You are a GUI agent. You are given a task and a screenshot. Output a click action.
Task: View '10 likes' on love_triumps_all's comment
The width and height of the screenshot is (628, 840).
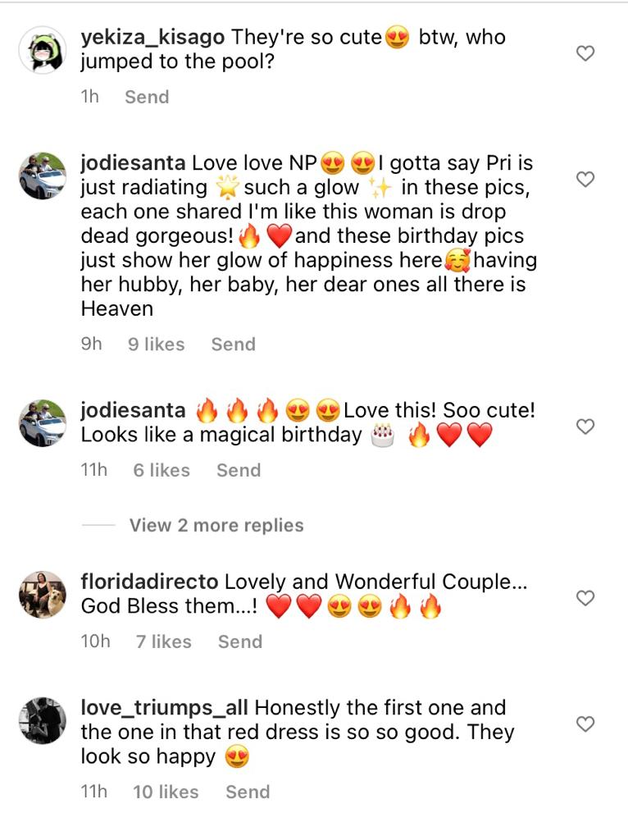166,792
